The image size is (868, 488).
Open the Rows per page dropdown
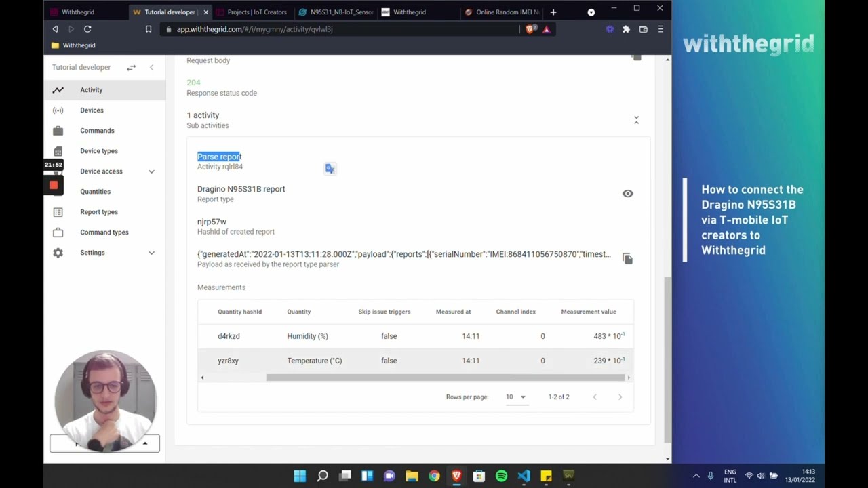coord(516,397)
